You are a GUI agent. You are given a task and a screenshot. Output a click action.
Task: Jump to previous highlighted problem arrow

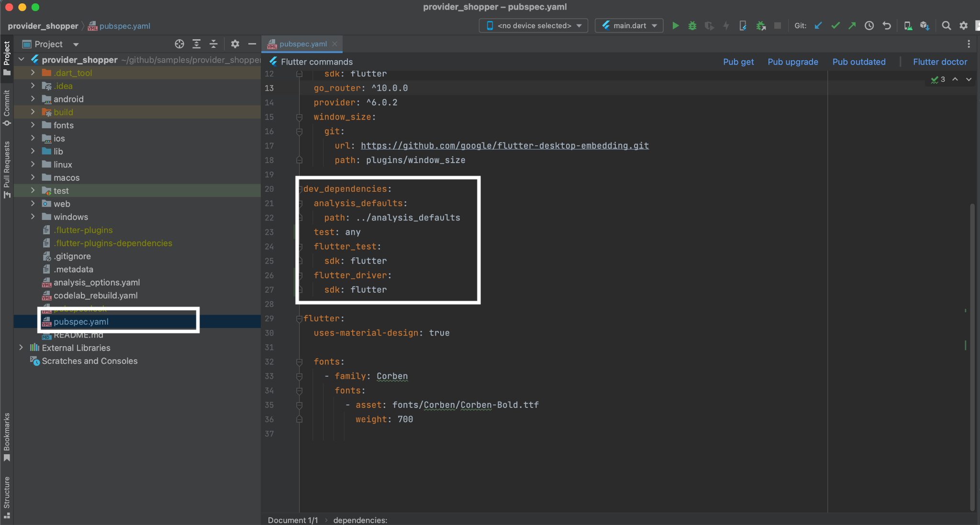[x=955, y=79]
